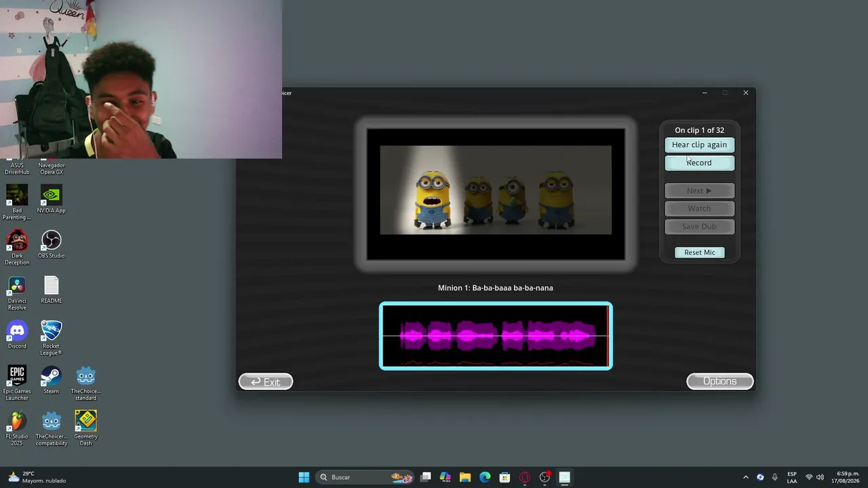Image resolution: width=868 pixels, height=488 pixels.
Task: Launch FL Studio 2025 shortcut
Action: [17, 428]
